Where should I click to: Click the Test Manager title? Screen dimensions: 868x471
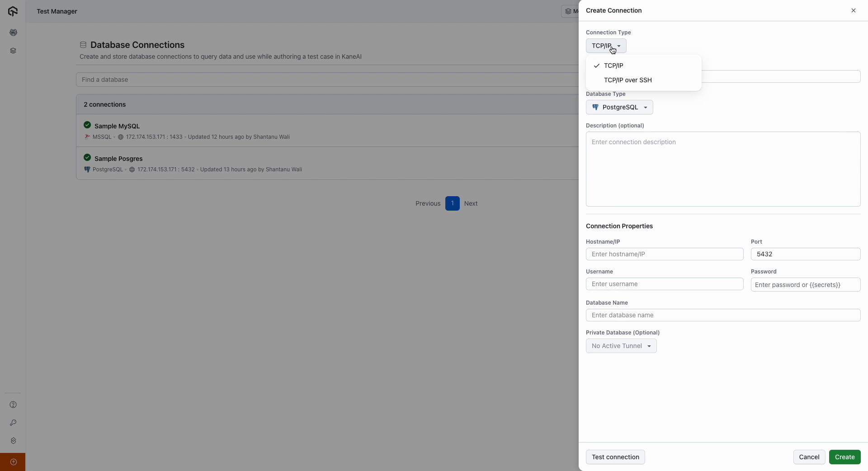(x=57, y=11)
